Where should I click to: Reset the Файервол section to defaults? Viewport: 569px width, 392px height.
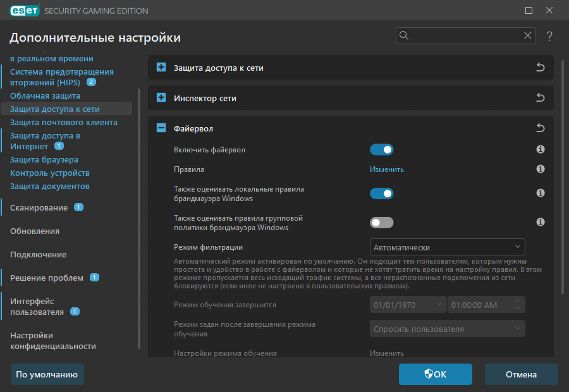(541, 128)
